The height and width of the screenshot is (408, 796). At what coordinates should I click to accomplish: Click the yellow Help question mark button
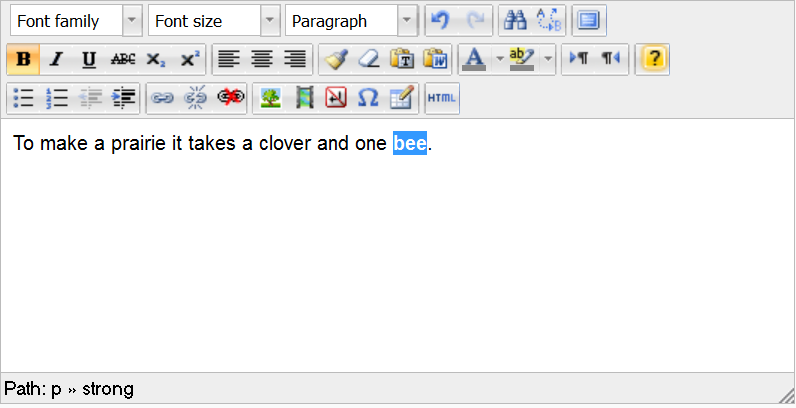coord(653,59)
